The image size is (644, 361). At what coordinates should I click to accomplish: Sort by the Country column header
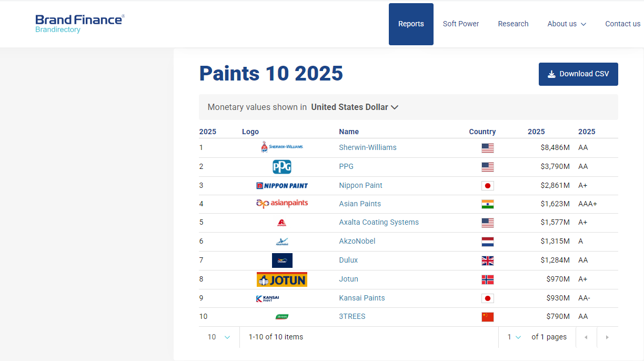click(482, 132)
